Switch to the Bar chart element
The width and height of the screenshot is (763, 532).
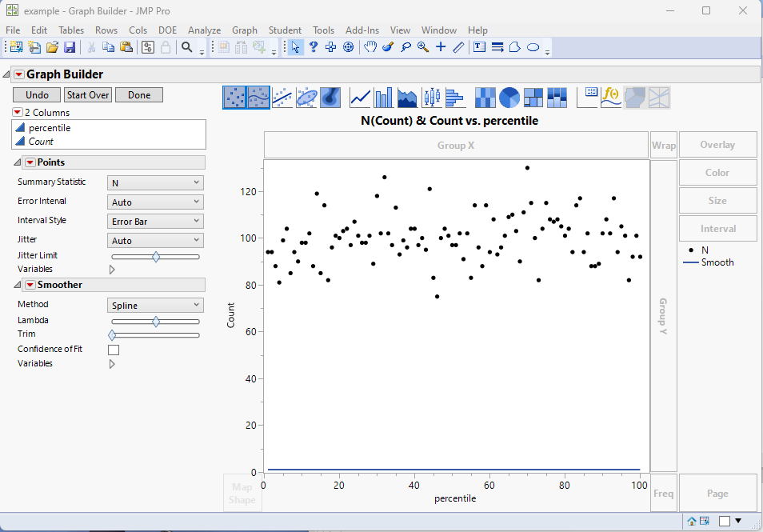point(382,98)
